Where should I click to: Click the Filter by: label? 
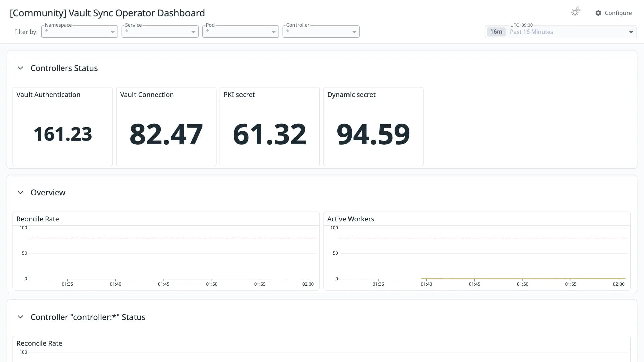(x=26, y=32)
